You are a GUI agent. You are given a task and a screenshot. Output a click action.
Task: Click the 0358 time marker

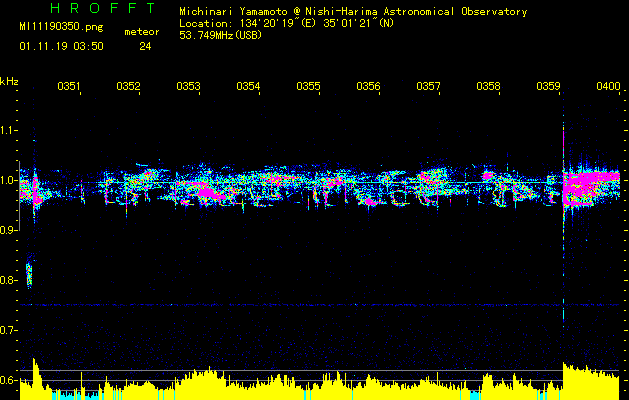(488, 86)
